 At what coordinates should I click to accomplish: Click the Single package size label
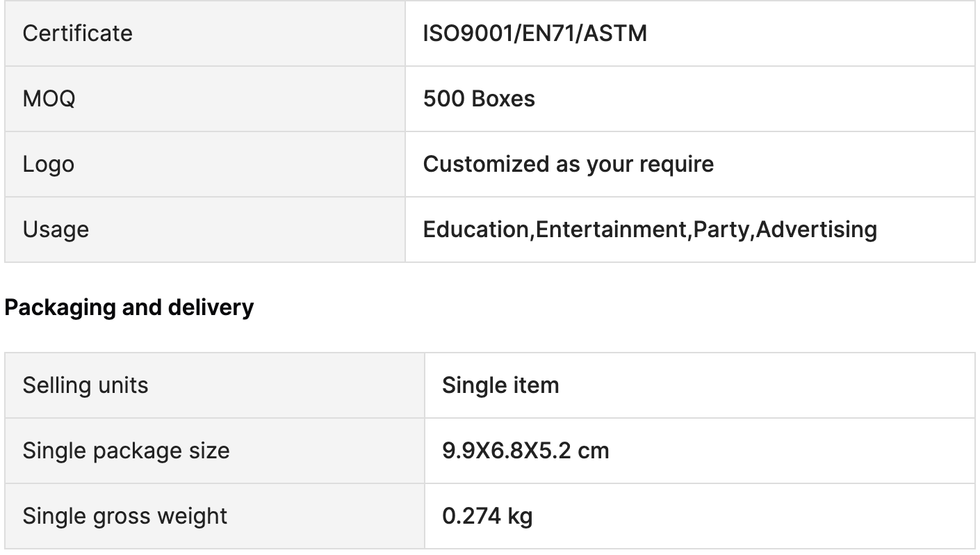coord(126,451)
